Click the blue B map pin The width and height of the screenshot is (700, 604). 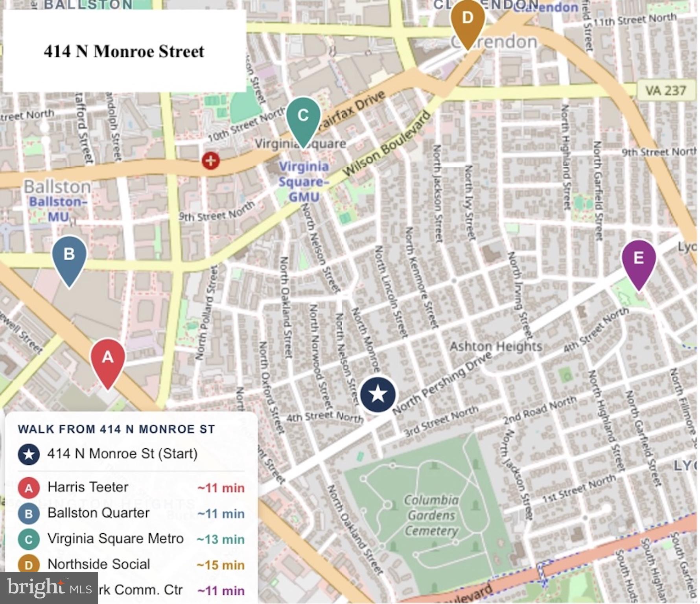pyautogui.click(x=69, y=256)
